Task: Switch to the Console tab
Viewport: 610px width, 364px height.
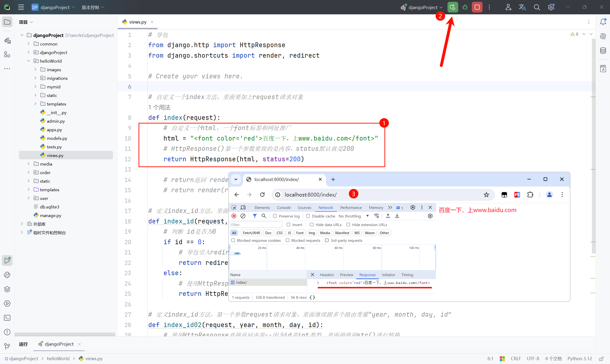Action: point(284,207)
